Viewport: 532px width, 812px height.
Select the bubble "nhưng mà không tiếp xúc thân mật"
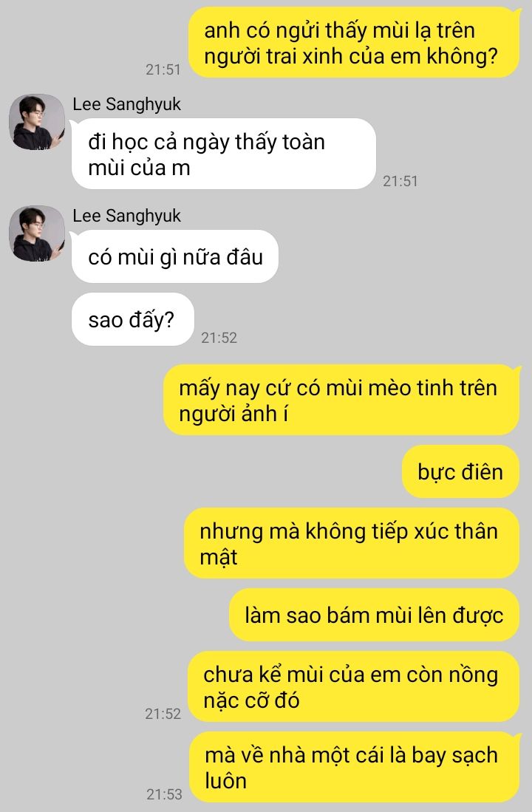point(352,543)
